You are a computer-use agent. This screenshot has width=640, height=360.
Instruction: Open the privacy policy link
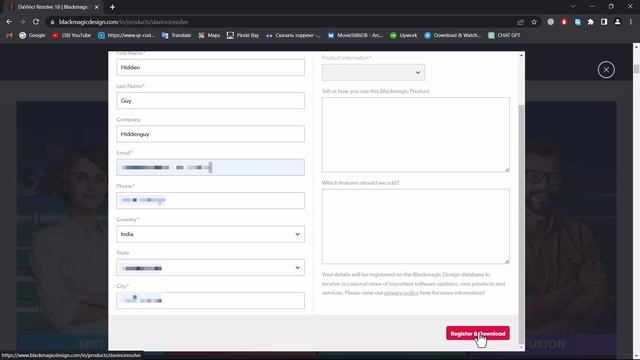[x=401, y=293]
